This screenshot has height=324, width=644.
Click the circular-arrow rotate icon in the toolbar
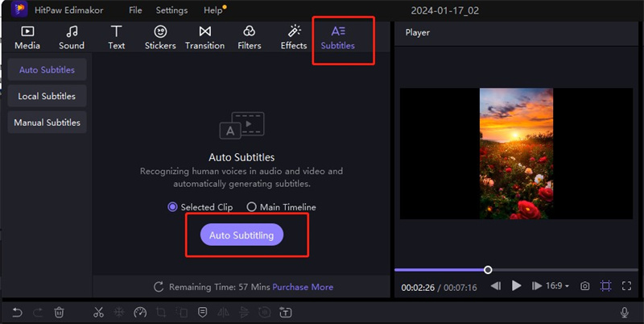tap(265, 313)
